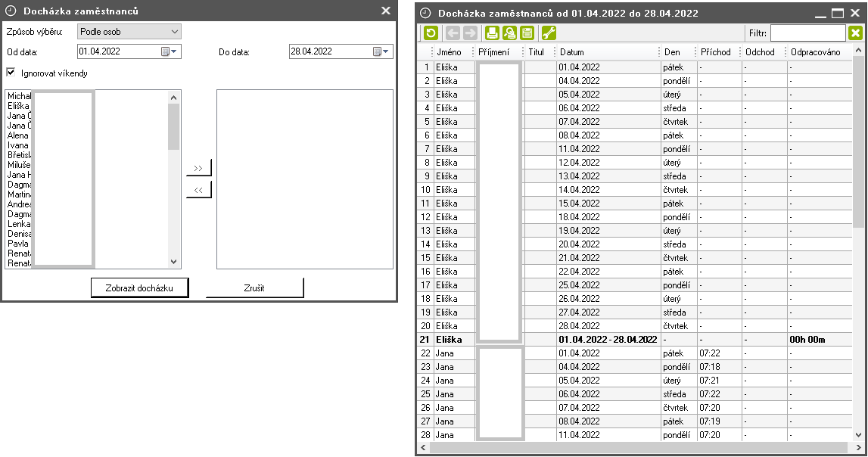
Task: Open the Způsob výběru dropdown
Action: coord(129,32)
